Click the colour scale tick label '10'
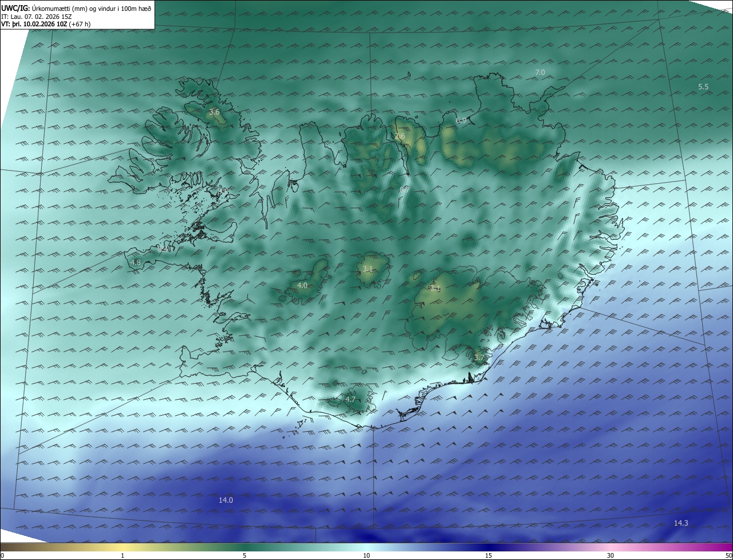Image resolution: width=733 pixels, height=560 pixels. click(366, 555)
